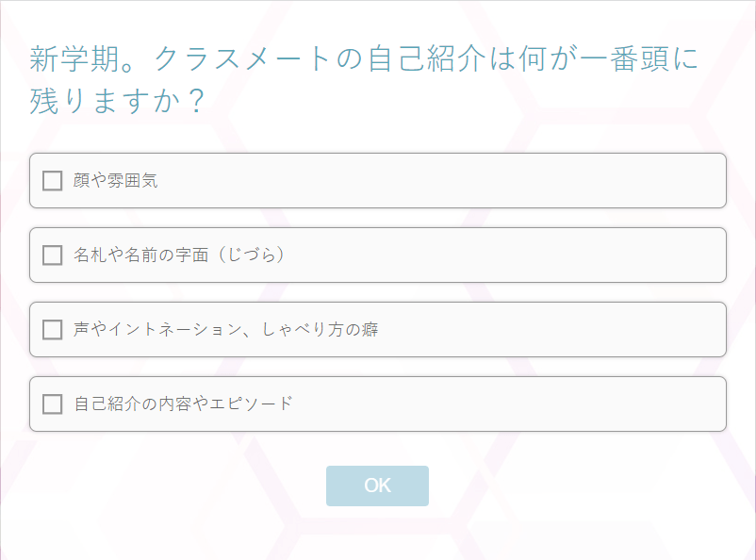This screenshot has height=560, width=756.
Task: Check the 声やイントネーション、しゃべり方の癖 checkbox
Action: click(x=52, y=329)
